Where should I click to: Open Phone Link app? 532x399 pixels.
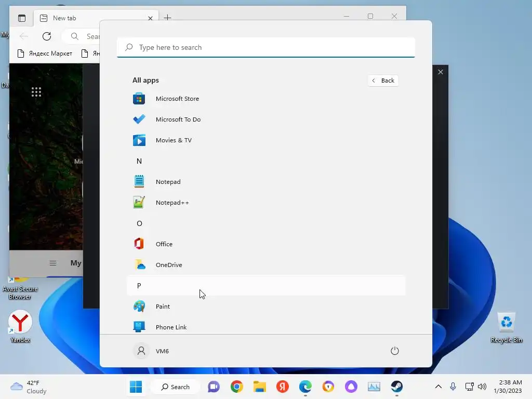pos(266,327)
